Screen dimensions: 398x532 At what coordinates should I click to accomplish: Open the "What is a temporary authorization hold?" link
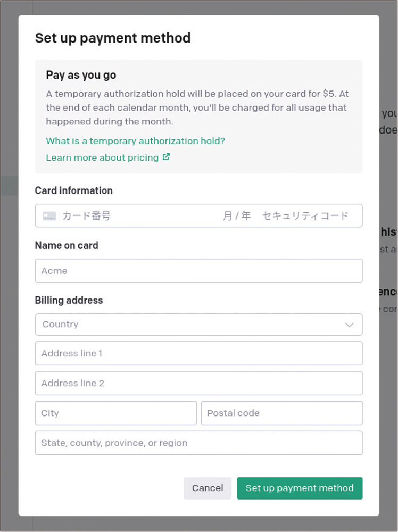(x=134, y=141)
